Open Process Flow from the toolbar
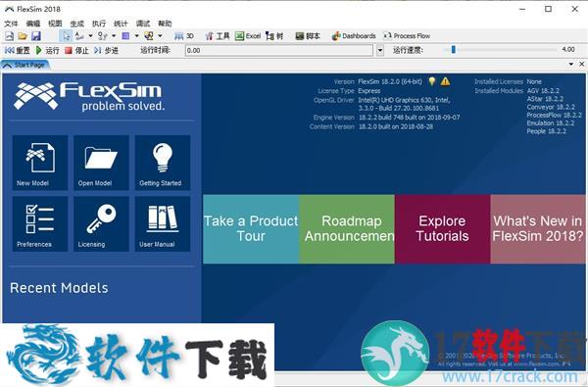 click(407, 36)
